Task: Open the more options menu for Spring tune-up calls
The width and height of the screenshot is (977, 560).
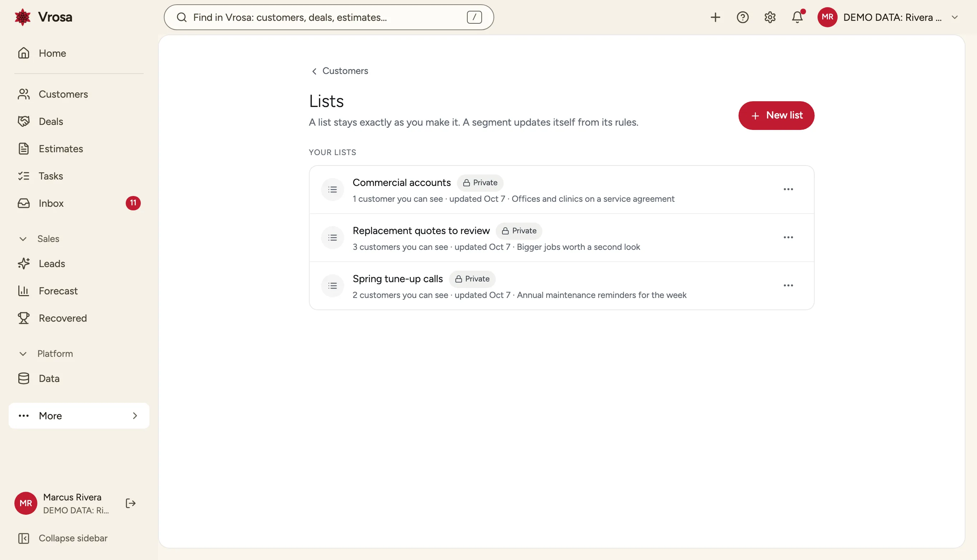Action: point(788,285)
